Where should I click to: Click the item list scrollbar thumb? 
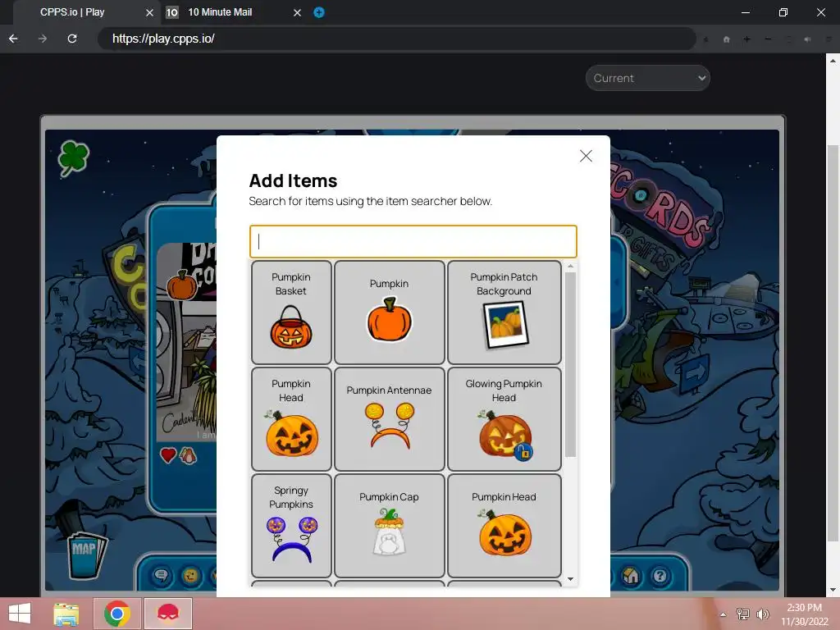(571, 364)
